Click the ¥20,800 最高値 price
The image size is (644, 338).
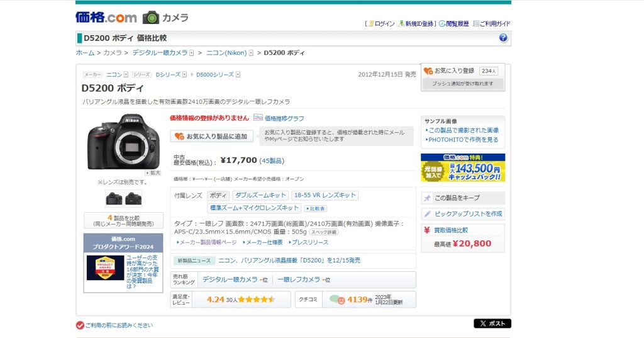tap(472, 244)
